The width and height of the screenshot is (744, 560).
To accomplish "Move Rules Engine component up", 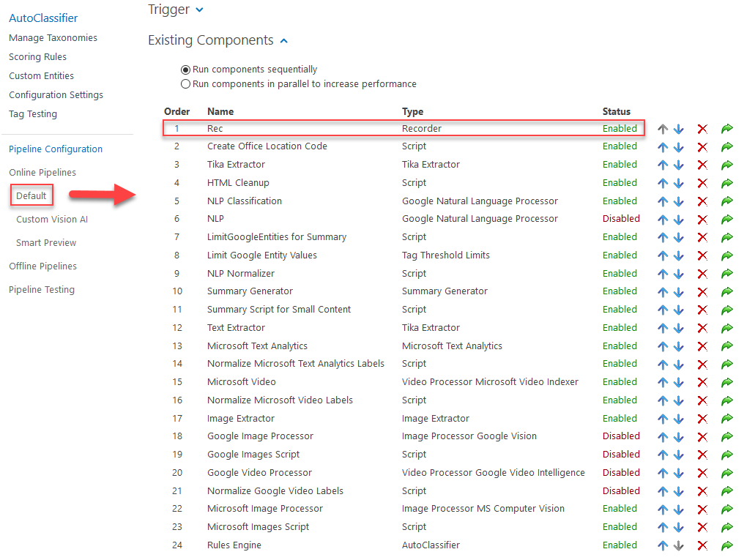I will tap(663, 545).
